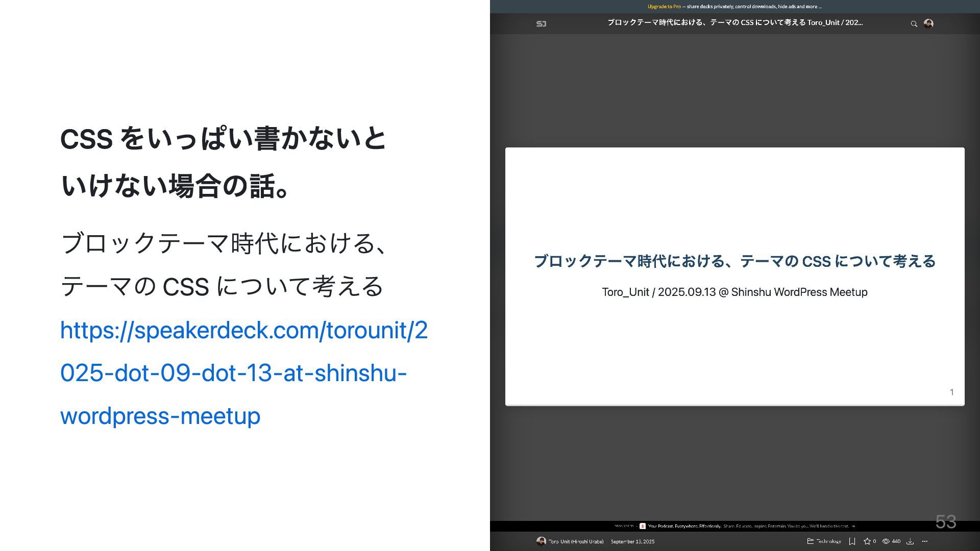
Task: Click the Speaker Deck logo icon
Action: (x=541, y=23)
